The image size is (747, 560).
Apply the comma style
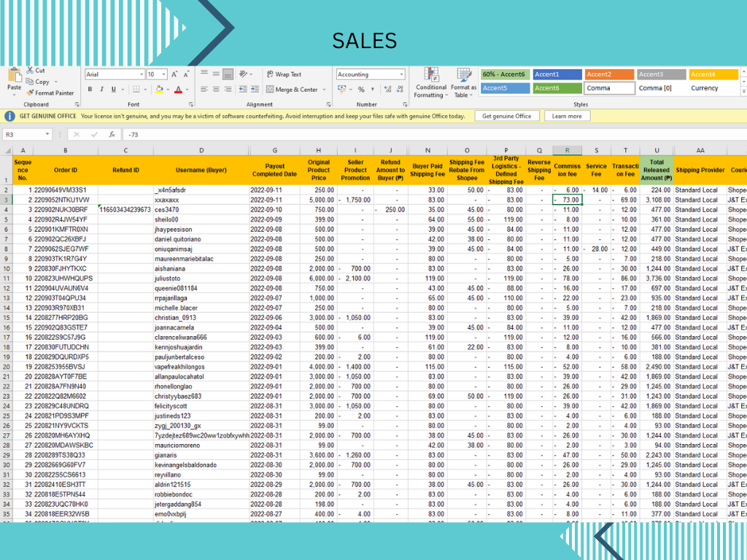point(373,89)
